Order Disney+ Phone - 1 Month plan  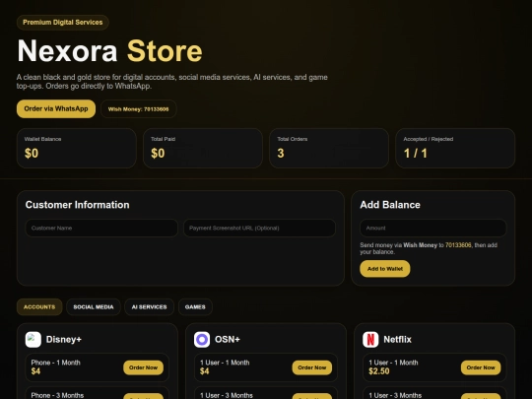(143, 367)
